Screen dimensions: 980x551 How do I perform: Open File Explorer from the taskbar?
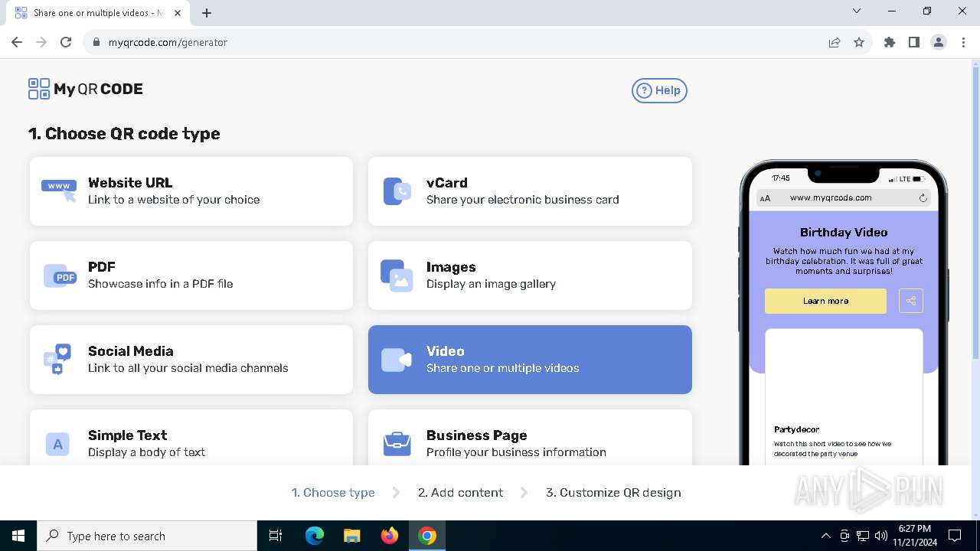(x=352, y=536)
